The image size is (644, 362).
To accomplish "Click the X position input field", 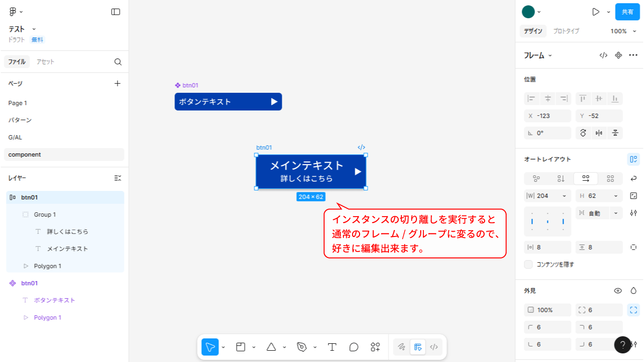I will point(547,116).
